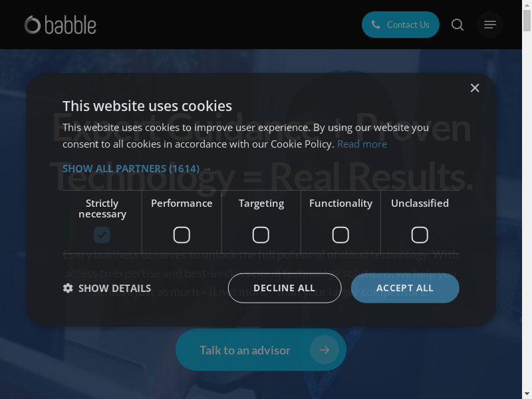This screenshot has height=399, width=532.
Task: Enable the Targeting cookies checkbox
Action: [x=261, y=235]
